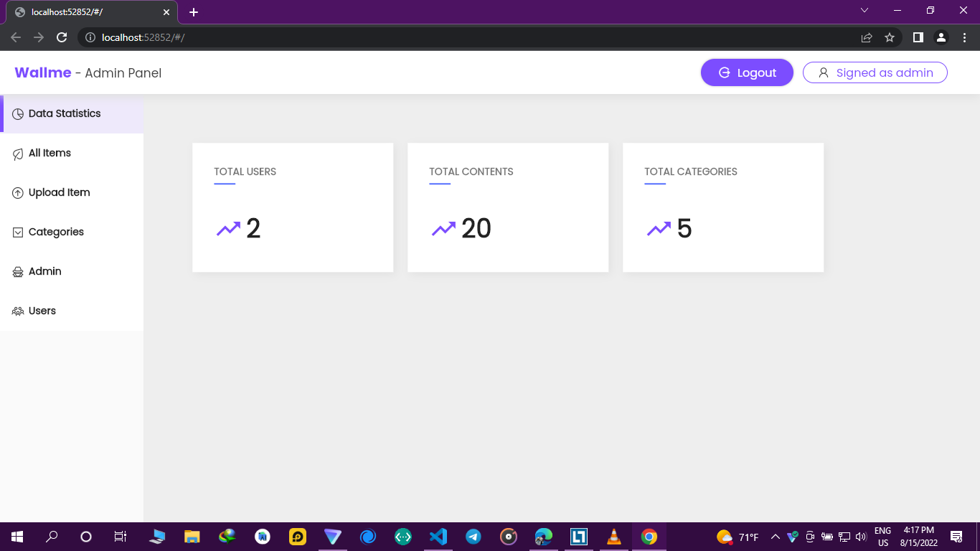Viewport: 980px width, 551px height.
Task: Navigate to the Users page
Action: (72, 311)
